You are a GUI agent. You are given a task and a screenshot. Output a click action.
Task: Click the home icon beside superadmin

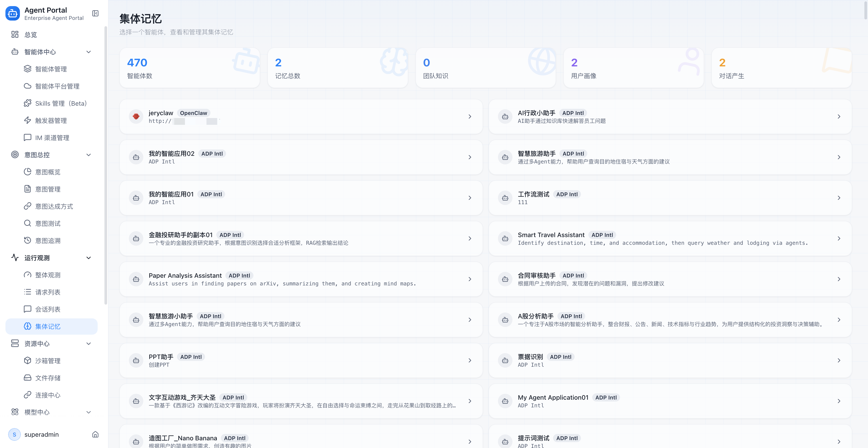pos(95,434)
